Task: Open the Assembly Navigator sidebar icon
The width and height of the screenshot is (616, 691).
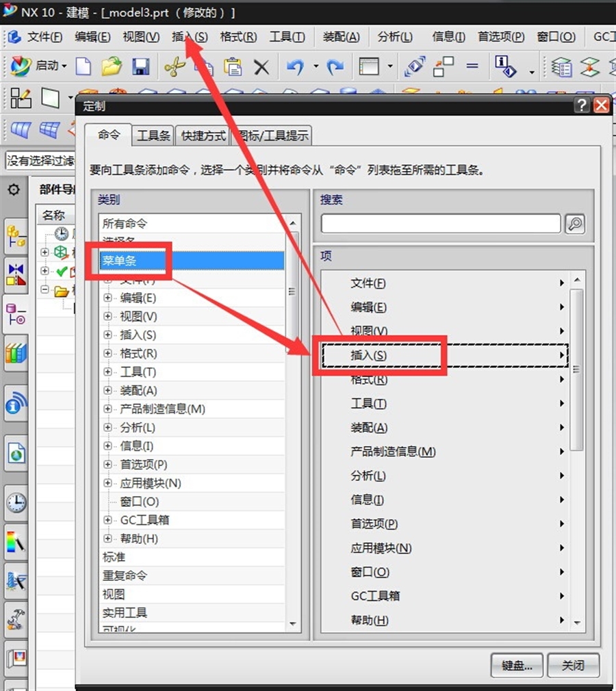Action: click(x=16, y=237)
